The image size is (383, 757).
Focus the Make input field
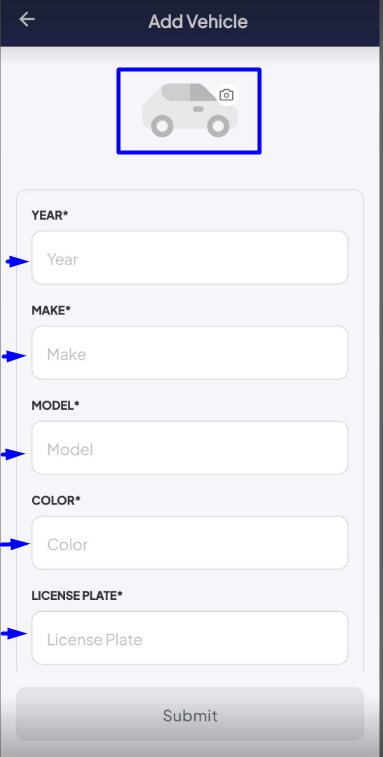coord(190,353)
